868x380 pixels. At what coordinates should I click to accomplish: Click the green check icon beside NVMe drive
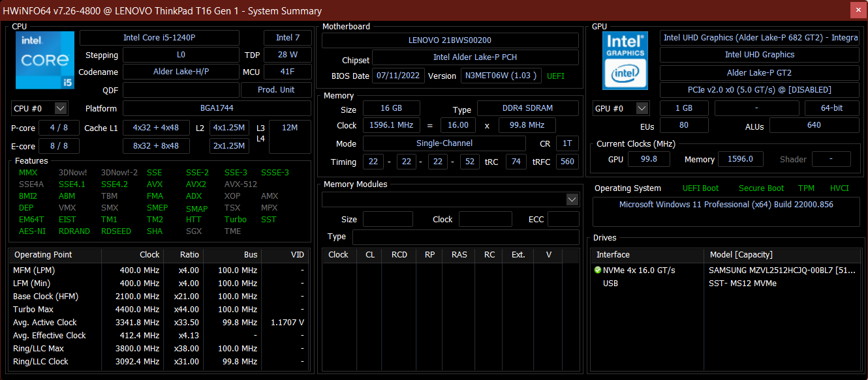click(x=598, y=270)
